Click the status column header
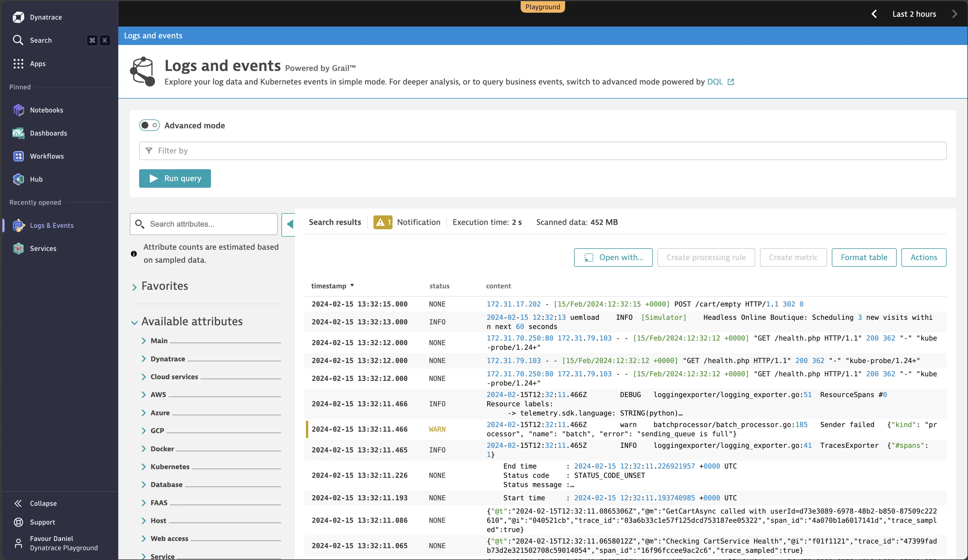The height and width of the screenshot is (560, 968). tap(440, 286)
